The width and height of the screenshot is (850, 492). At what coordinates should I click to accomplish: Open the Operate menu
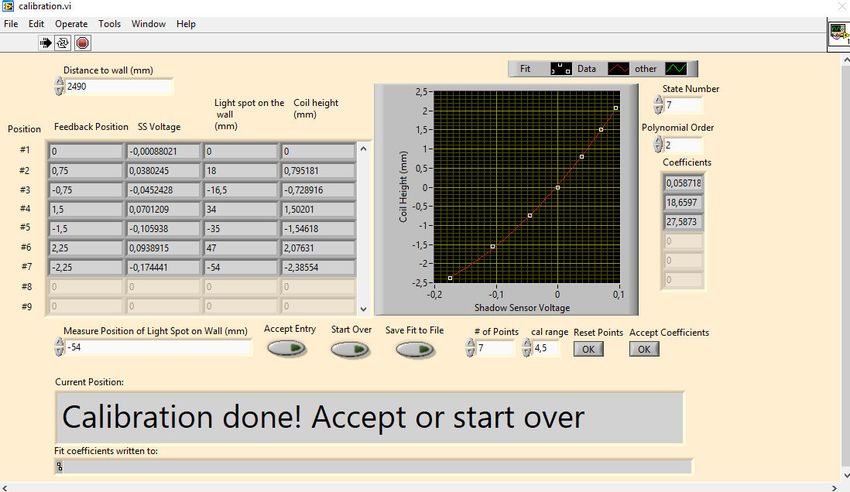coord(70,23)
